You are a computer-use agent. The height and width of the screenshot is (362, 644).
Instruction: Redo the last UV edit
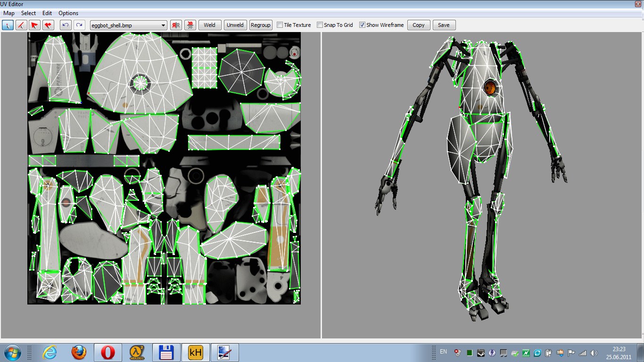[79, 25]
